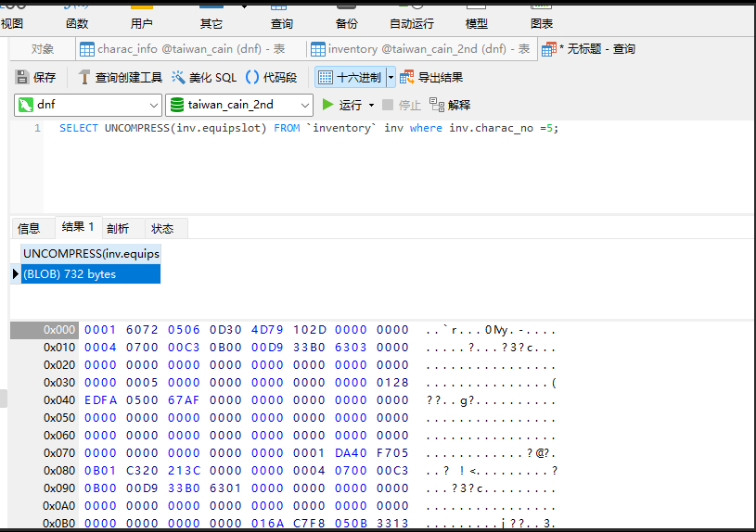The width and height of the screenshot is (756, 532).
Task: Click the 0x090 offset label
Action: click(x=59, y=488)
